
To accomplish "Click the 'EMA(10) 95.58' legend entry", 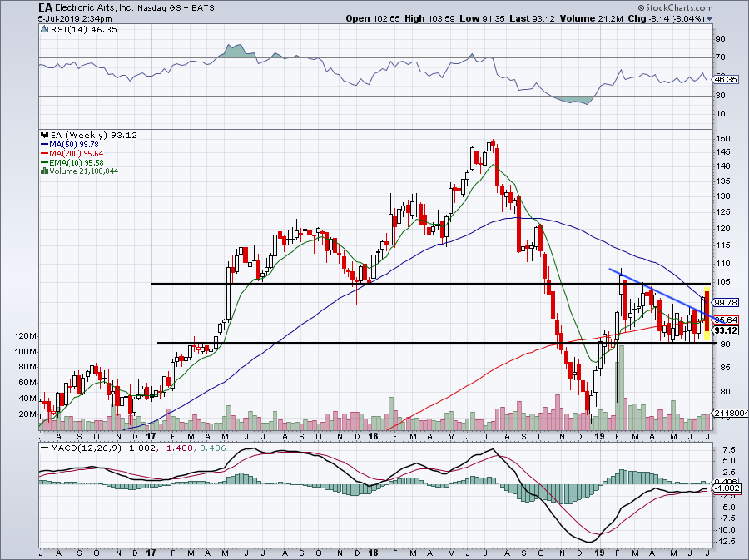I will coord(77,162).
